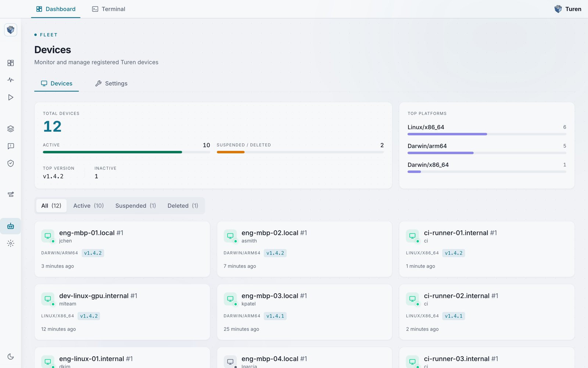Click the eng-mbp-02.local device monitor icon
Screen dimensions: 588x368
coord(230,236)
